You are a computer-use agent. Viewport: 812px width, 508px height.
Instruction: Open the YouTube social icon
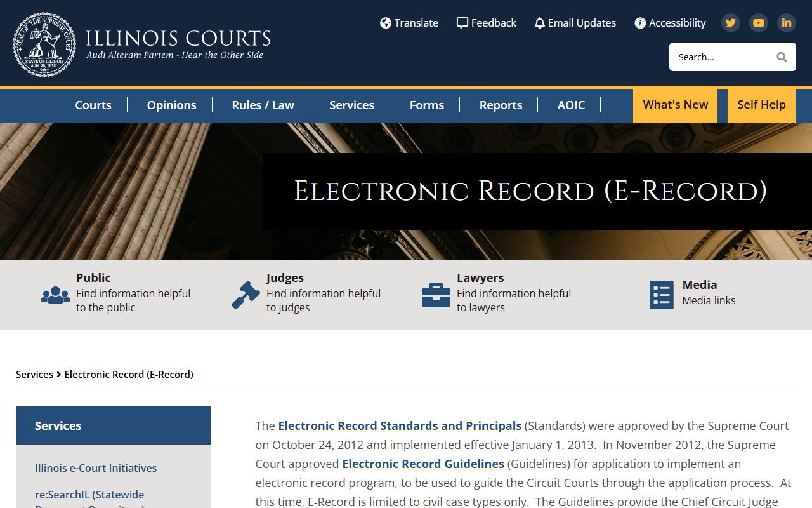tap(759, 23)
